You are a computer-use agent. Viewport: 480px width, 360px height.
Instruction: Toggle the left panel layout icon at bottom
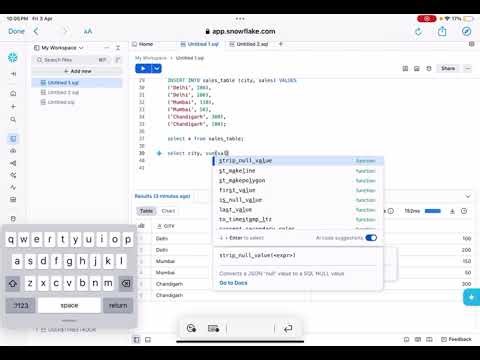pos(137,340)
